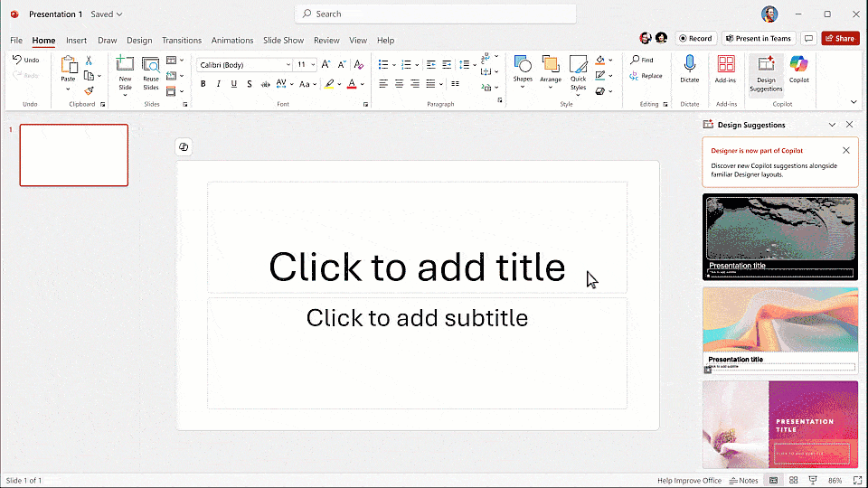Click the Dictate microphone icon

coord(689,64)
